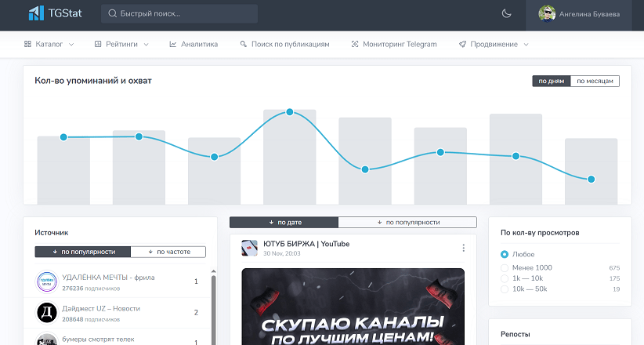This screenshot has width=644, height=345.
Task: Click the 675 count beside Менее 1000
Action: [x=614, y=267]
